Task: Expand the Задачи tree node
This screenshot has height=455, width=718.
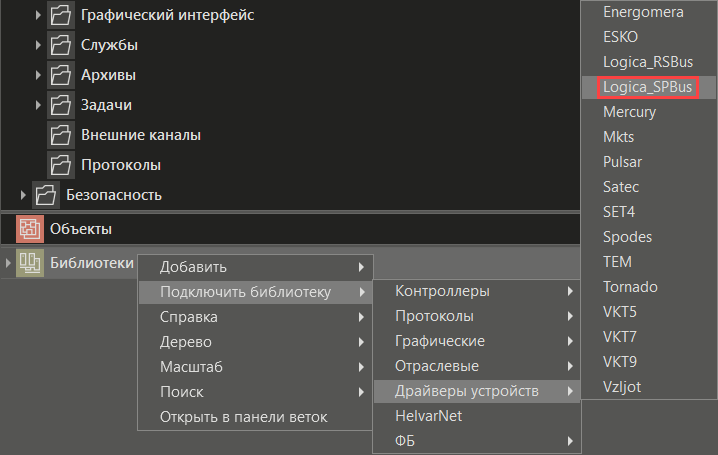Action: tap(38, 105)
